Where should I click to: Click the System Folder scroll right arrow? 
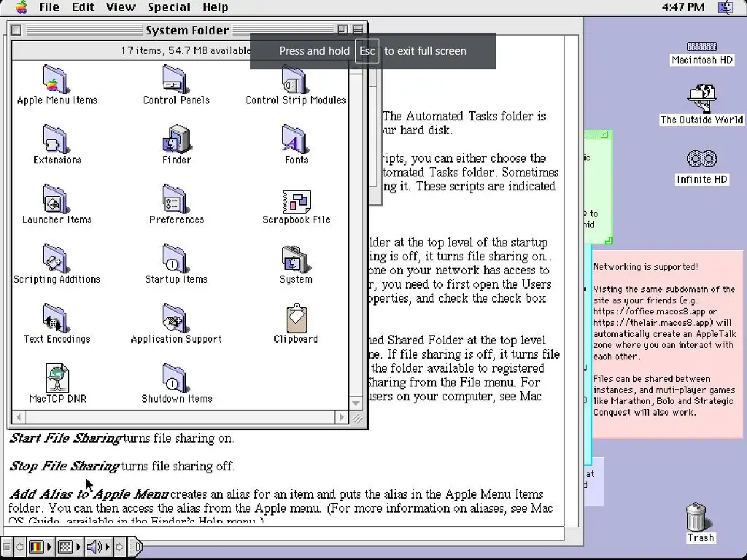tap(341, 417)
